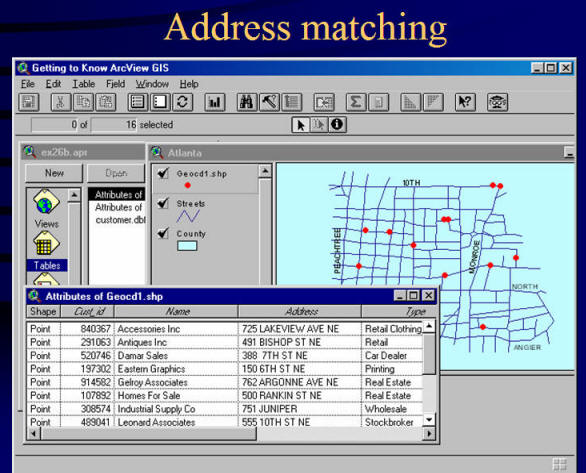This screenshot has width=586, height=473.
Task: Click the Name column header
Action: [x=176, y=311]
